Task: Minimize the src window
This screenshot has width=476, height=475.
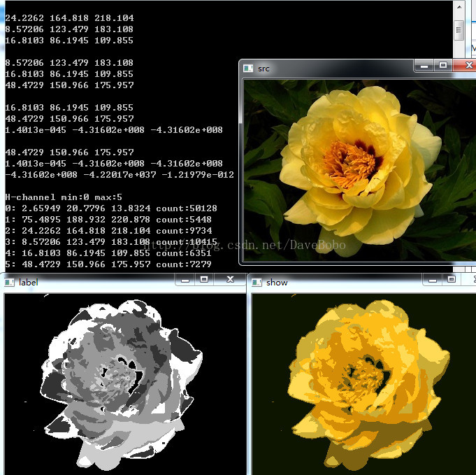Action: click(x=424, y=65)
